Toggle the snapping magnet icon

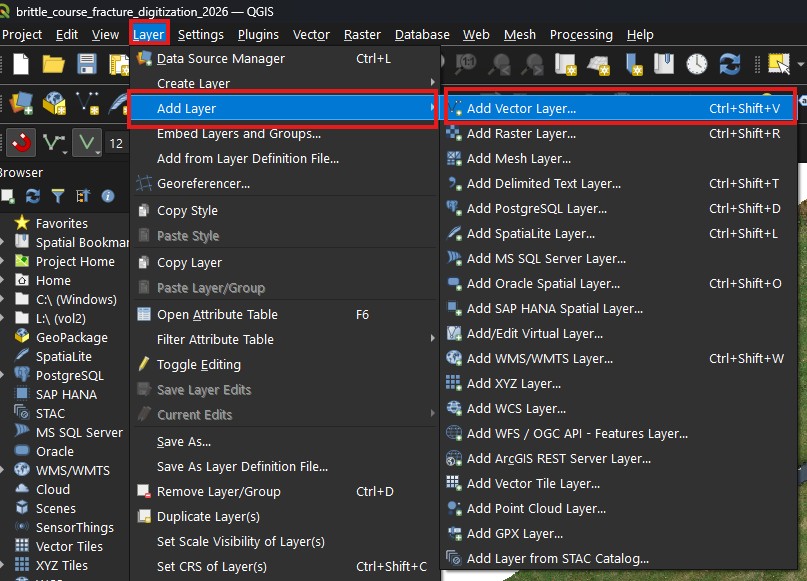point(21,143)
